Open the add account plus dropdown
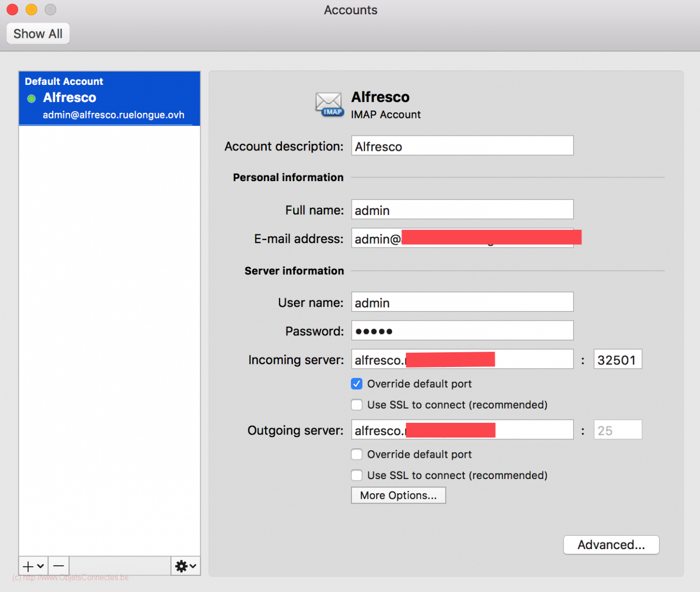 34,566
